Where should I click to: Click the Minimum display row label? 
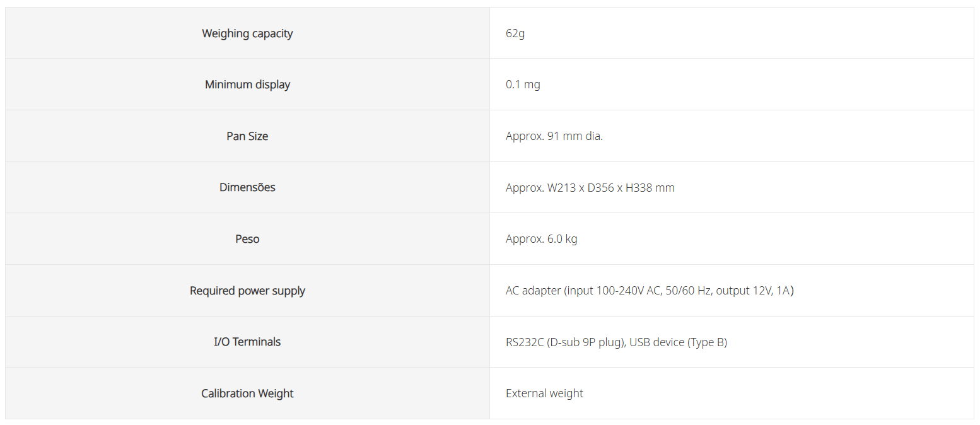[x=247, y=84]
